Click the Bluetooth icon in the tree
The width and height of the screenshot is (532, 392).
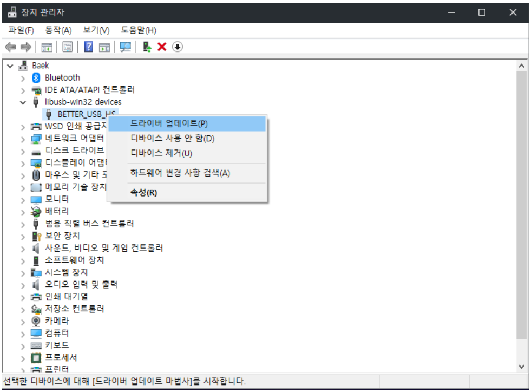[36, 78]
